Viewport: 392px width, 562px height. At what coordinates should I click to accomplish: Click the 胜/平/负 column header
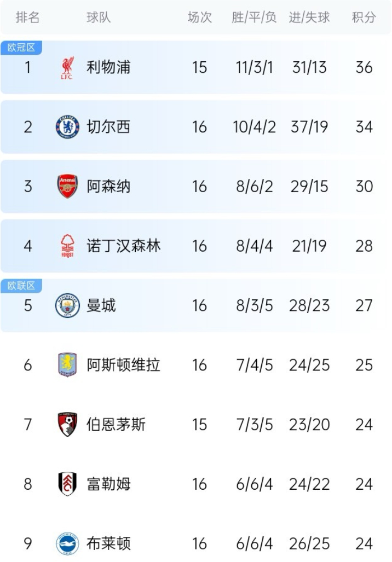coord(254,17)
